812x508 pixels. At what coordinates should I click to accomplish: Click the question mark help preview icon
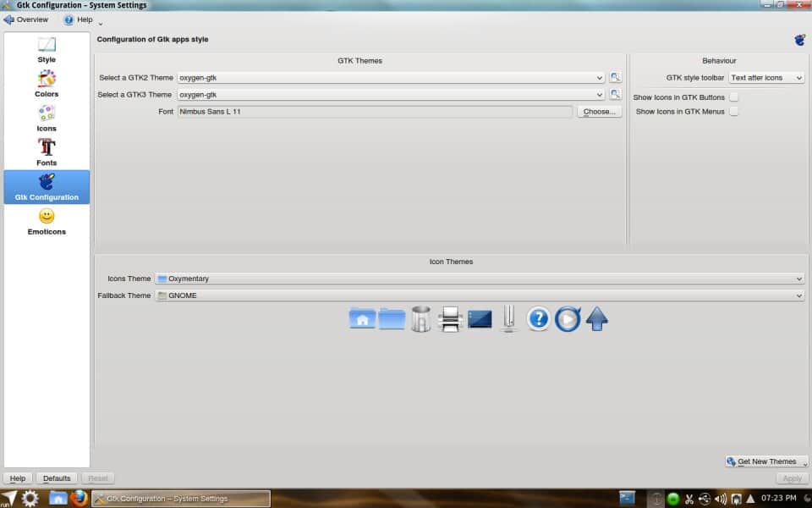(538, 318)
